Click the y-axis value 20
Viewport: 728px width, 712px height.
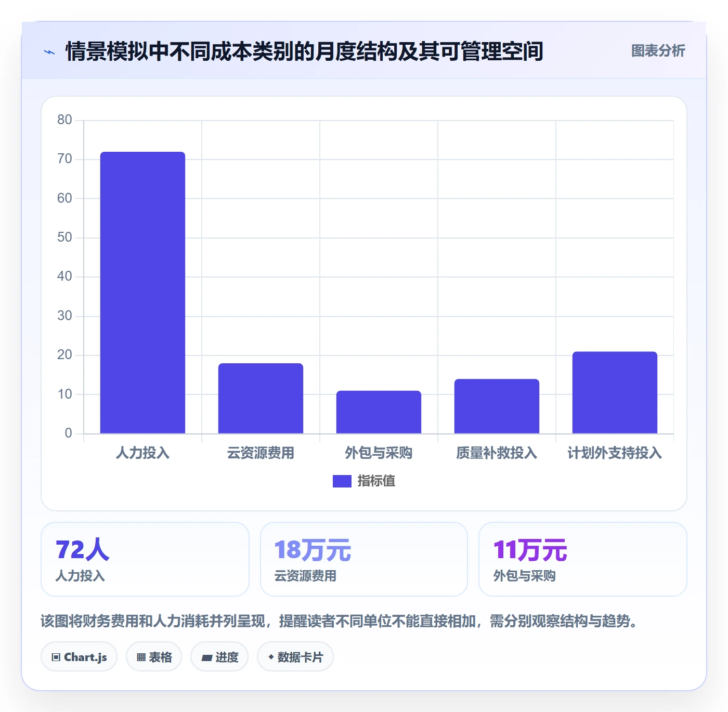[64, 355]
